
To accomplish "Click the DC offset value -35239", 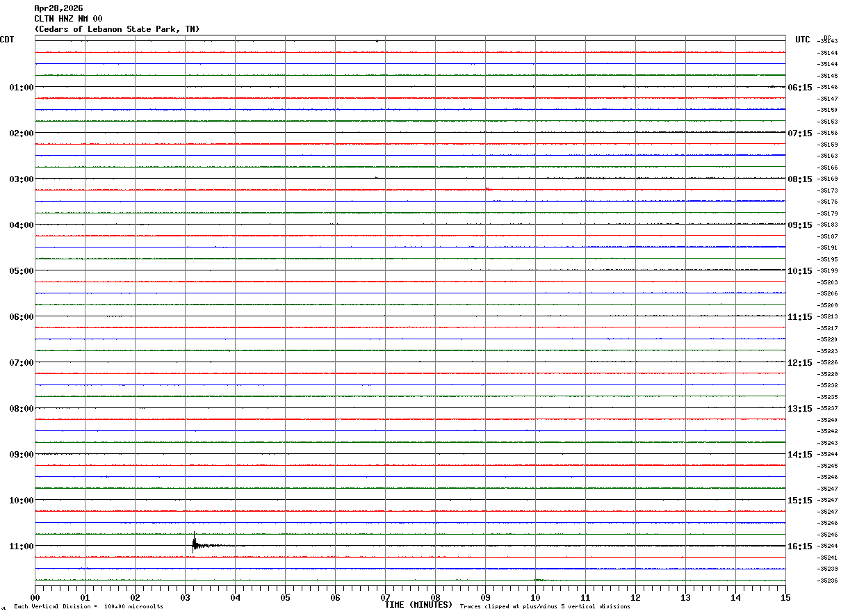I will [x=827, y=569].
